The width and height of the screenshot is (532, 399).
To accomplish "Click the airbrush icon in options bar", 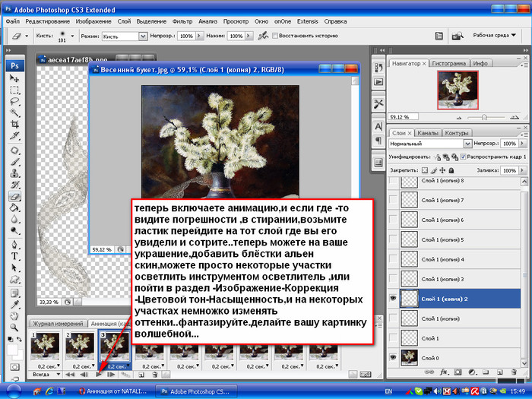I will [263, 36].
